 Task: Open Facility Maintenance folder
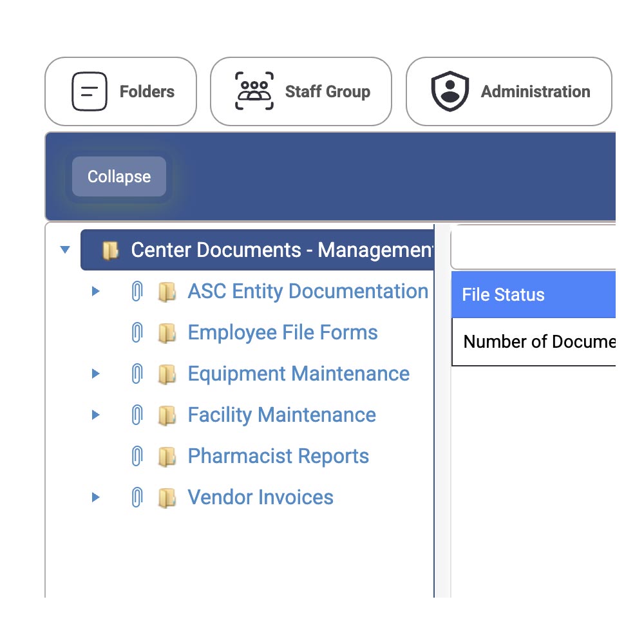click(282, 415)
